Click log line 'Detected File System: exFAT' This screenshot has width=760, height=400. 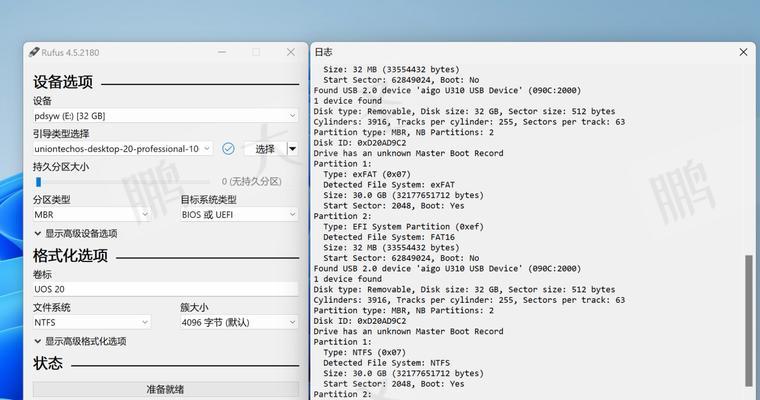click(x=389, y=185)
